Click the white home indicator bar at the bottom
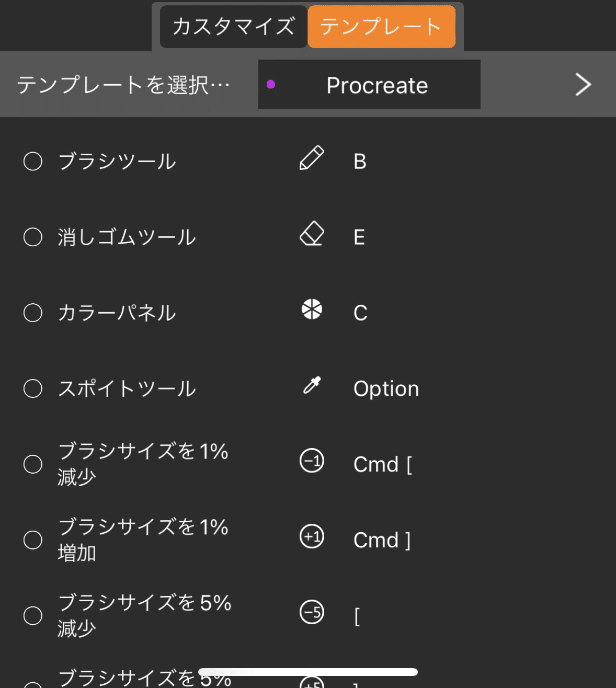 pyautogui.click(x=308, y=672)
